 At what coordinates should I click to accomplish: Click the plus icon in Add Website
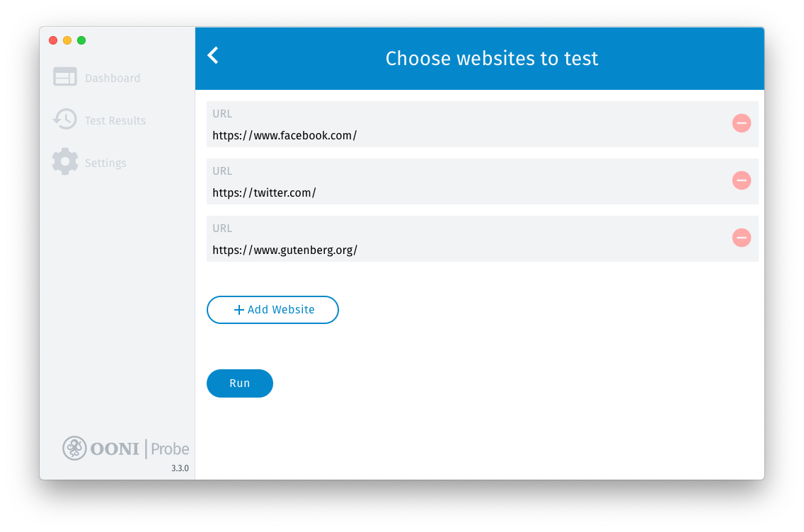(239, 310)
